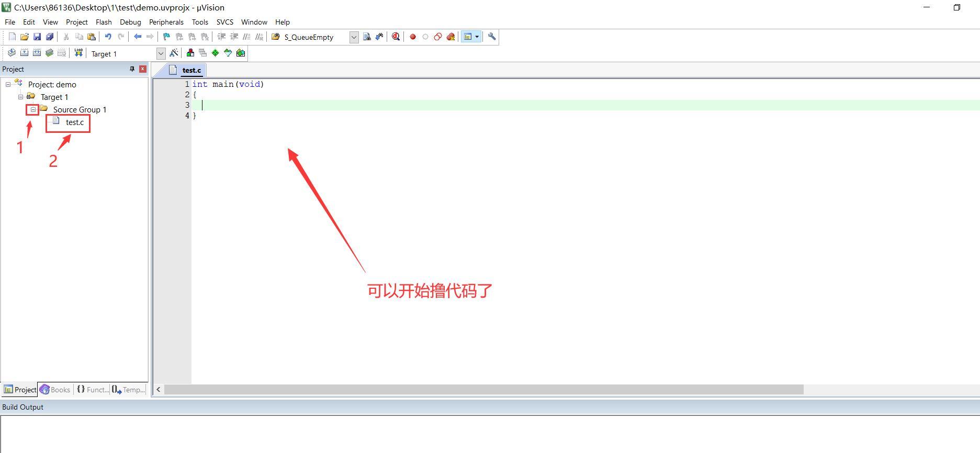Screen dimensions: 980x453
Task: Comment out the selection
Action: [x=246, y=37]
